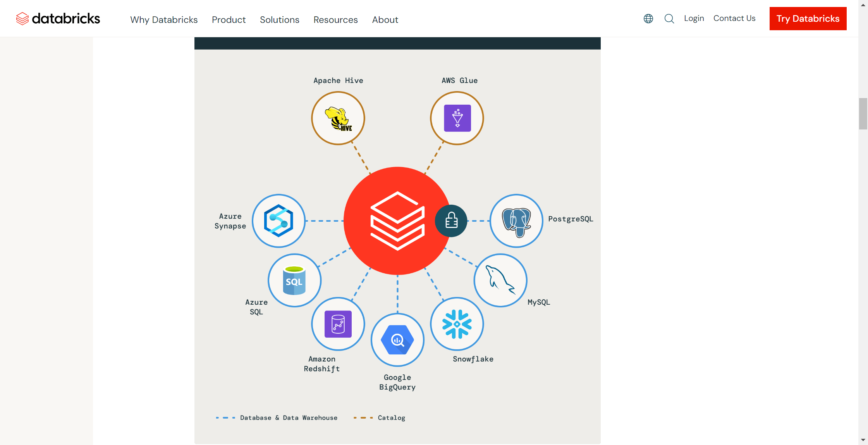
Task: Click the Snowflake label
Action: (473, 359)
